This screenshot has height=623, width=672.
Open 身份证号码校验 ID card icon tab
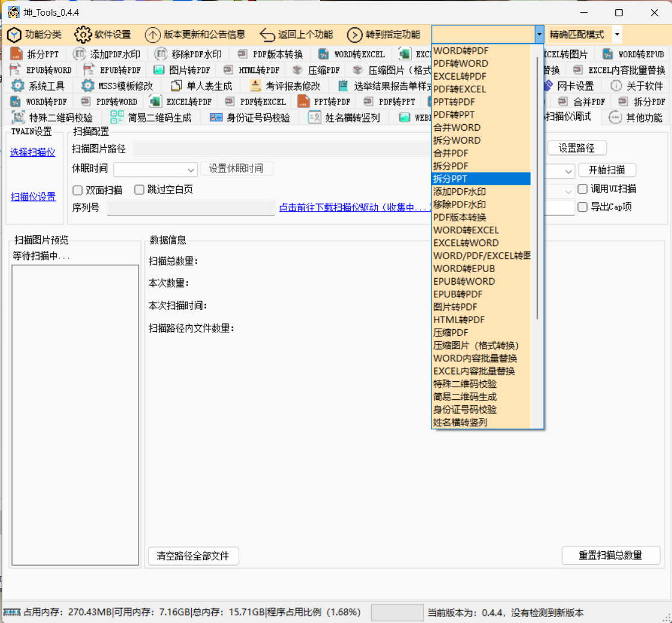(216, 118)
